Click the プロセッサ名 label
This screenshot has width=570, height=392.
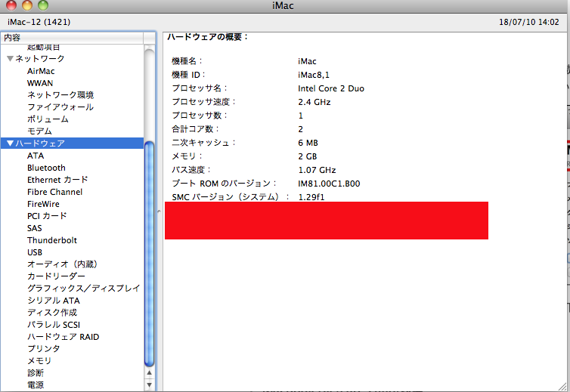click(x=200, y=88)
